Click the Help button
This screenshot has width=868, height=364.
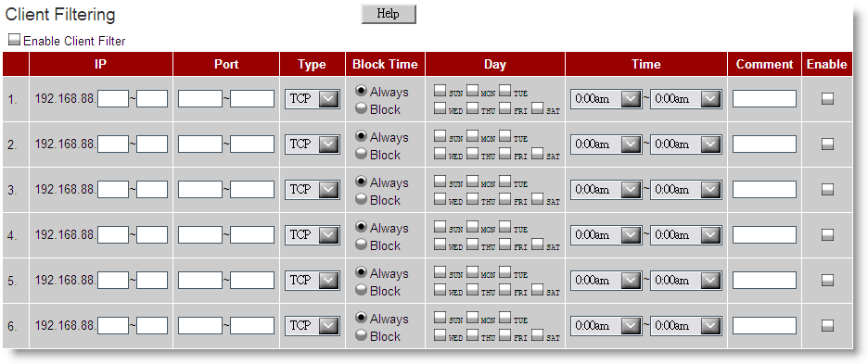(x=388, y=14)
